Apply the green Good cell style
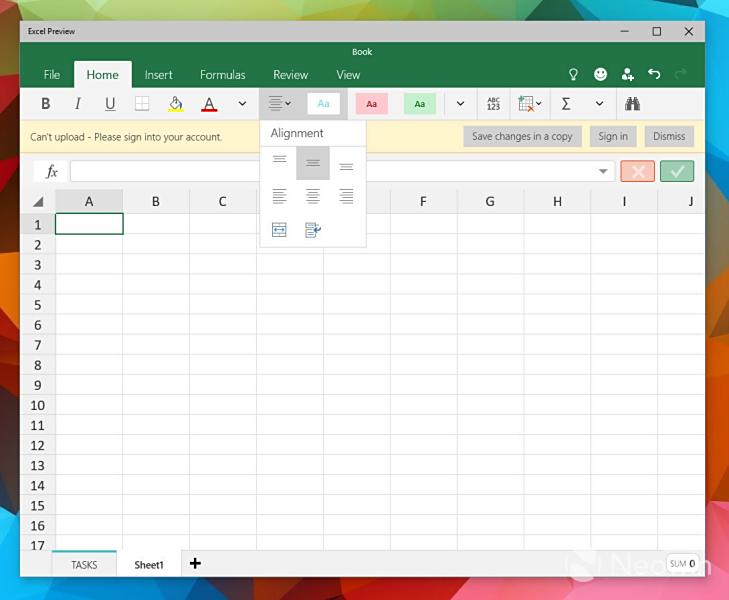Image resolution: width=729 pixels, height=600 pixels. point(420,104)
